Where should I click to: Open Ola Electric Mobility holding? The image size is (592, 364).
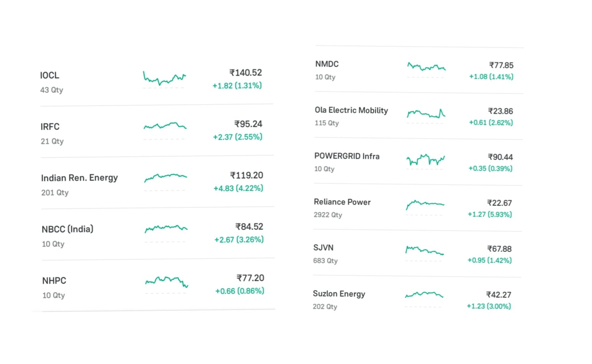coord(351,110)
